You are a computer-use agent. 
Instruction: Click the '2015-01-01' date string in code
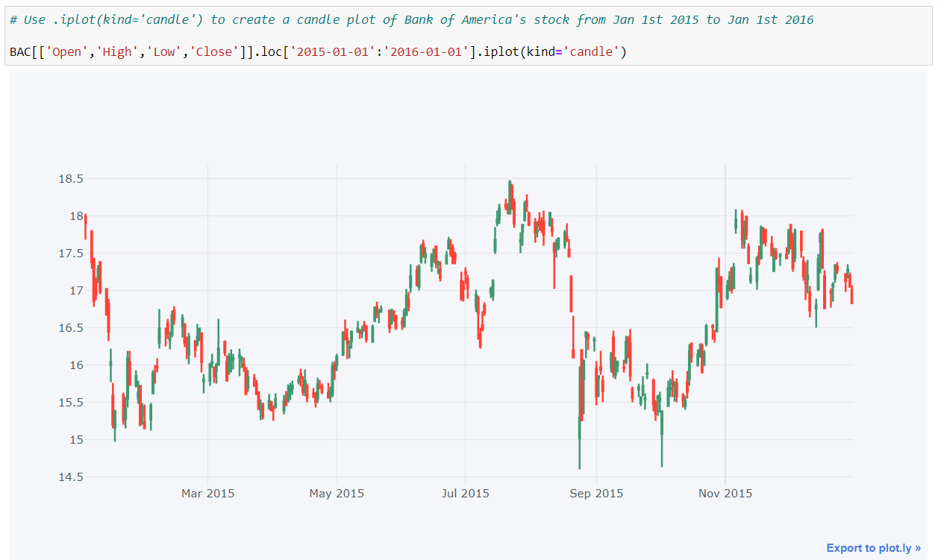[x=333, y=52]
